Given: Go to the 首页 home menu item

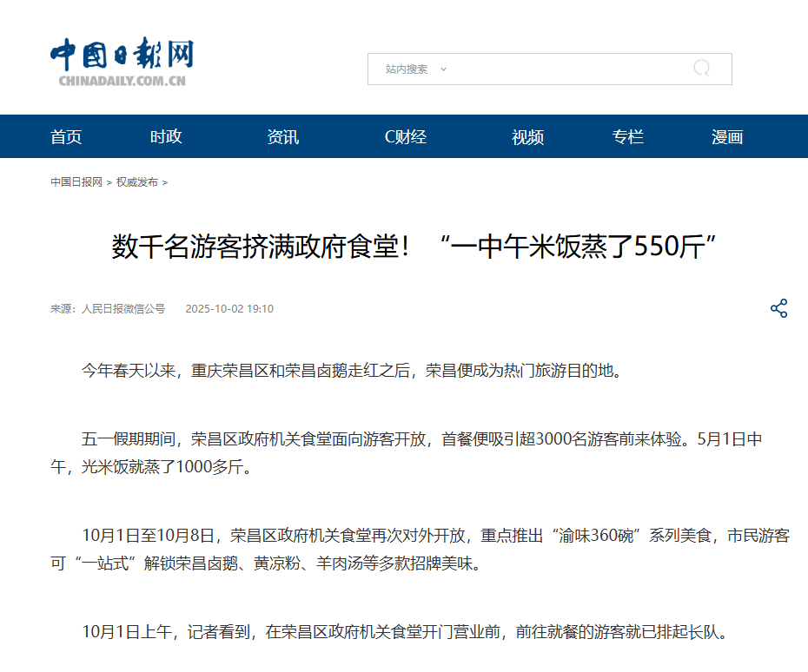Looking at the screenshot, I should (66, 136).
